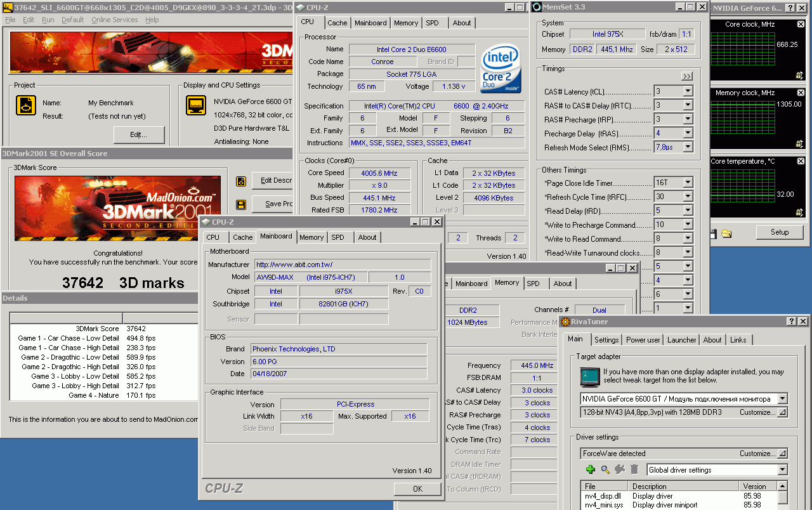Open the Page Close Idle Timer dropdown
The width and height of the screenshot is (812, 510).
[x=688, y=183]
